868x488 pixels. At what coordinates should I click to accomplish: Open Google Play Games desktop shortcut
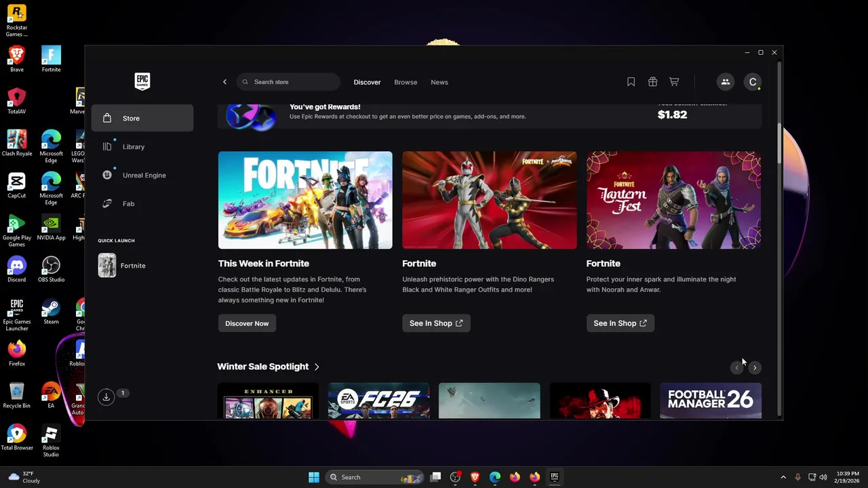pos(17,230)
